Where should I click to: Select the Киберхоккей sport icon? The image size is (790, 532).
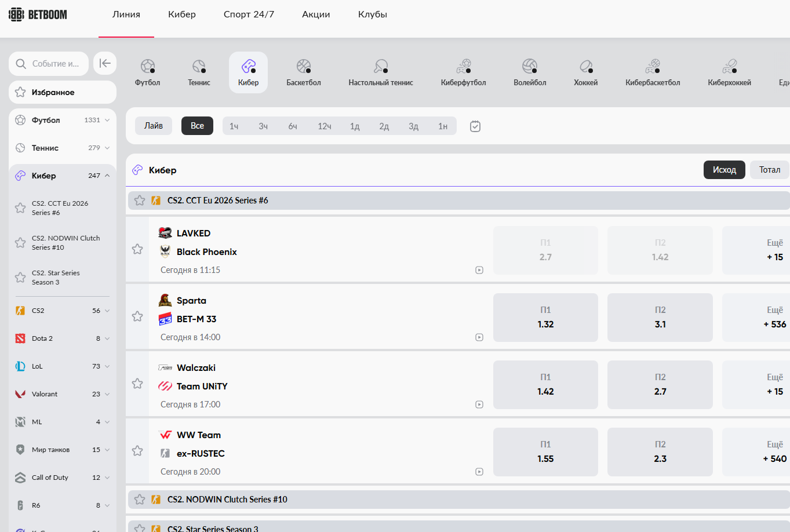[x=729, y=72]
